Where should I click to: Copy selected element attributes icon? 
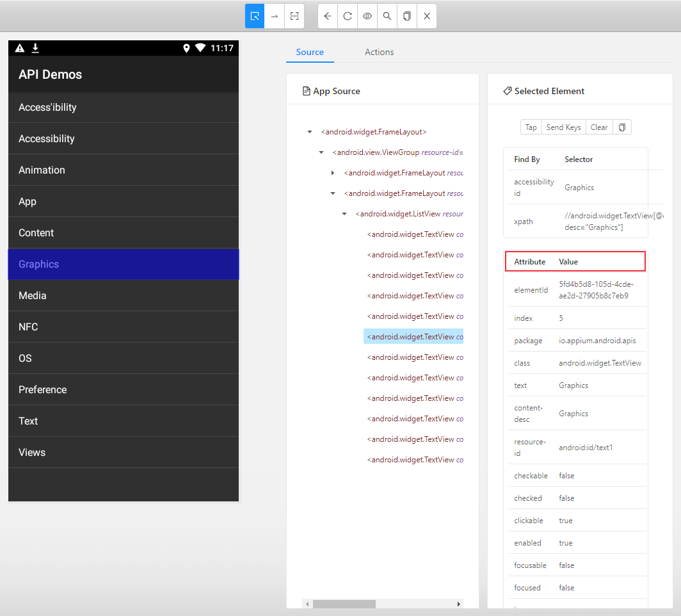point(622,127)
